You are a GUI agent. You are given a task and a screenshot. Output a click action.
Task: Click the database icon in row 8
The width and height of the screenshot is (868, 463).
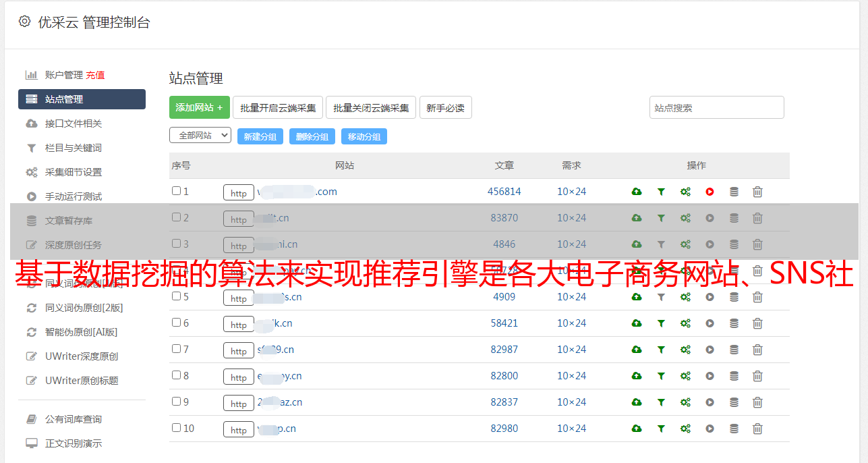click(x=734, y=376)
